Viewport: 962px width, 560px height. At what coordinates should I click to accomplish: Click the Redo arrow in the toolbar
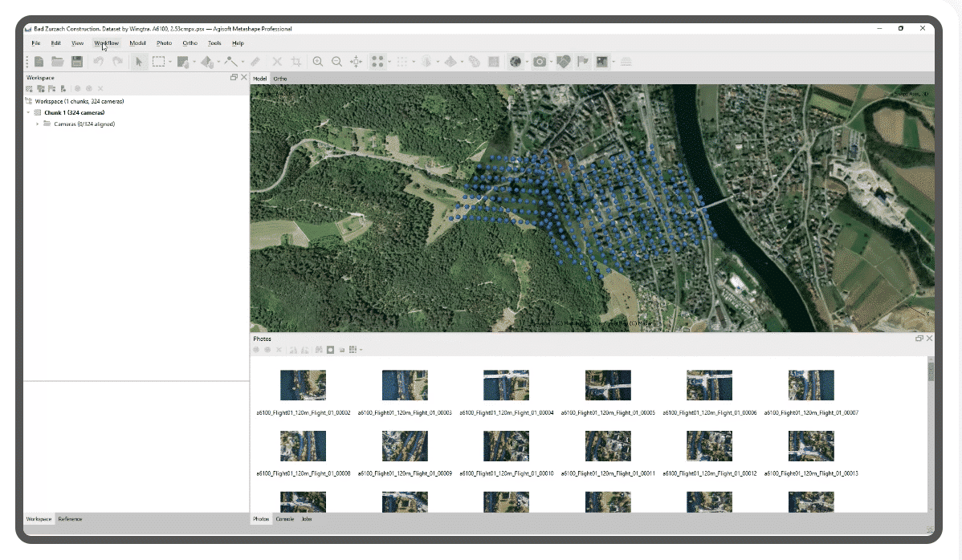pyautogui.click(x=117, y=61)
